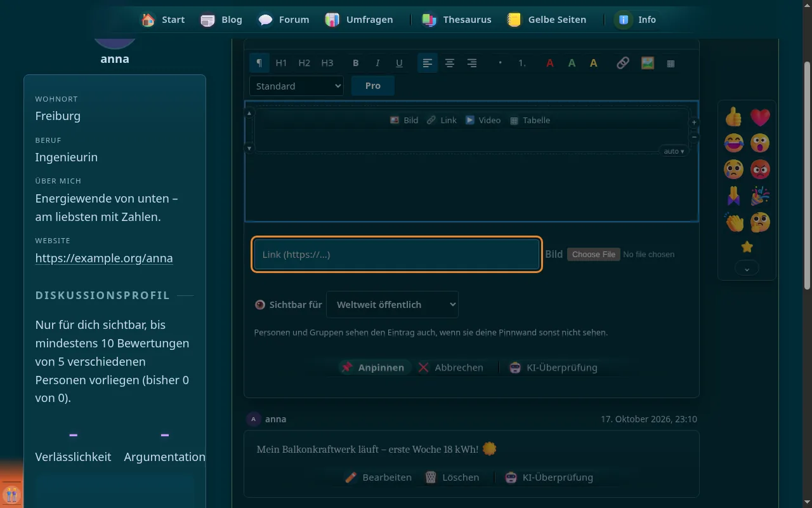Focus the Link URL input field
The width and height of the screenshot is (812, 508).
(x=397, y=255)
